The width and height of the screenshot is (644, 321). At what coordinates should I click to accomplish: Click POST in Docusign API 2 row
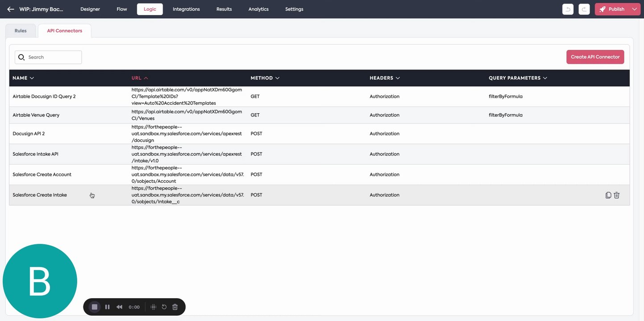coord(257,134)
